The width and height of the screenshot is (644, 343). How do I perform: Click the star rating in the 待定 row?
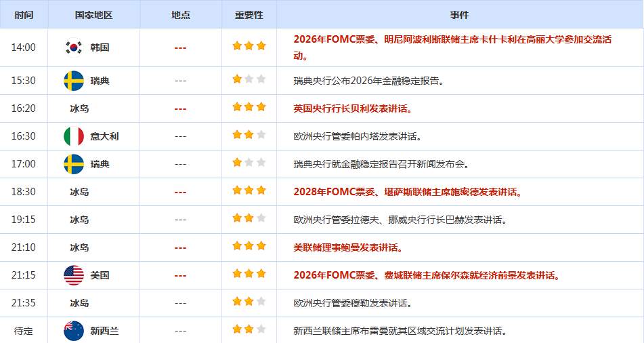[x=249, y=329]
